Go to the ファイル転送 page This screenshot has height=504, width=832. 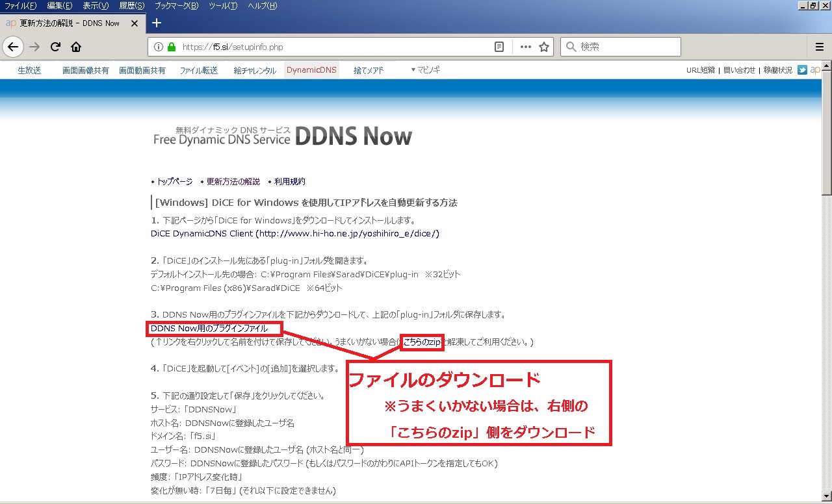coord(199,70)
